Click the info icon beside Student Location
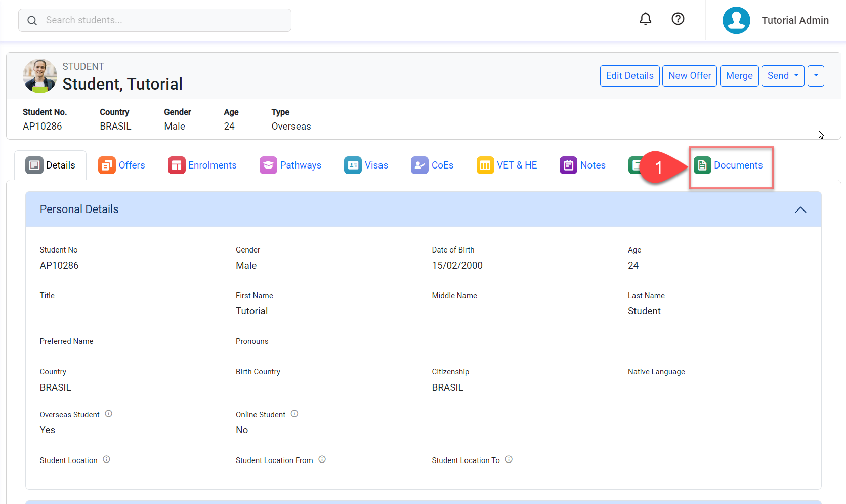 (106, 459)
